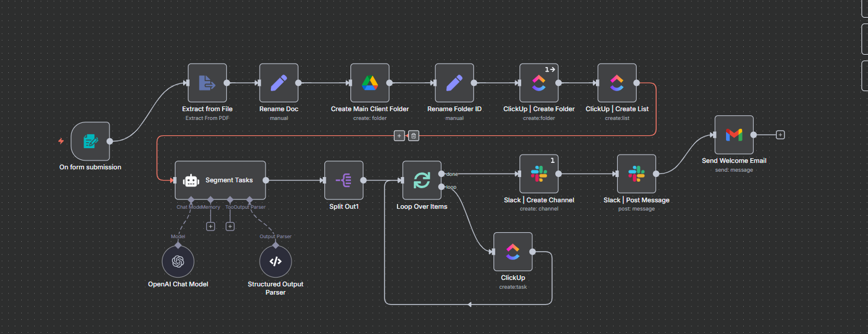Open the Split Out1 node
This screenshot has width=868, height=334.
point(344,181)
